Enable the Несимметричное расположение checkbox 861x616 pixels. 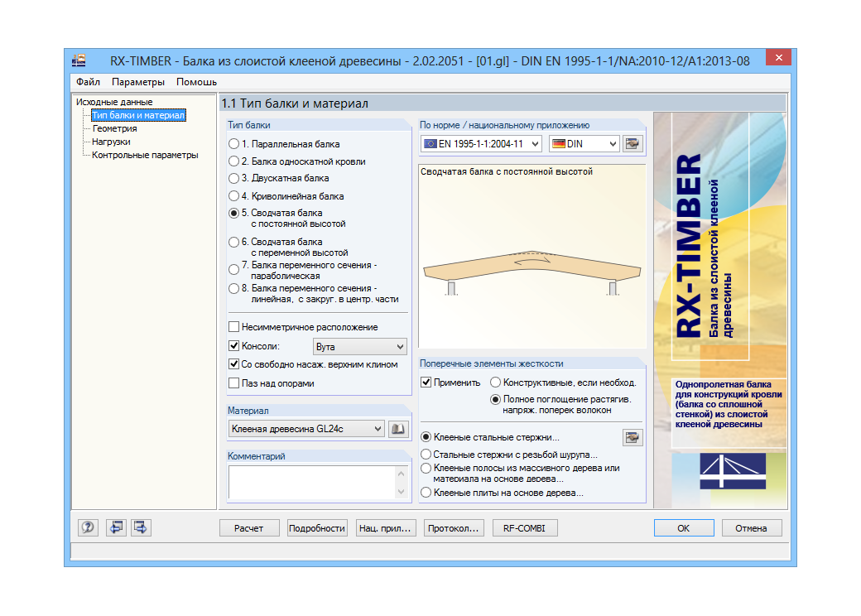233,326
